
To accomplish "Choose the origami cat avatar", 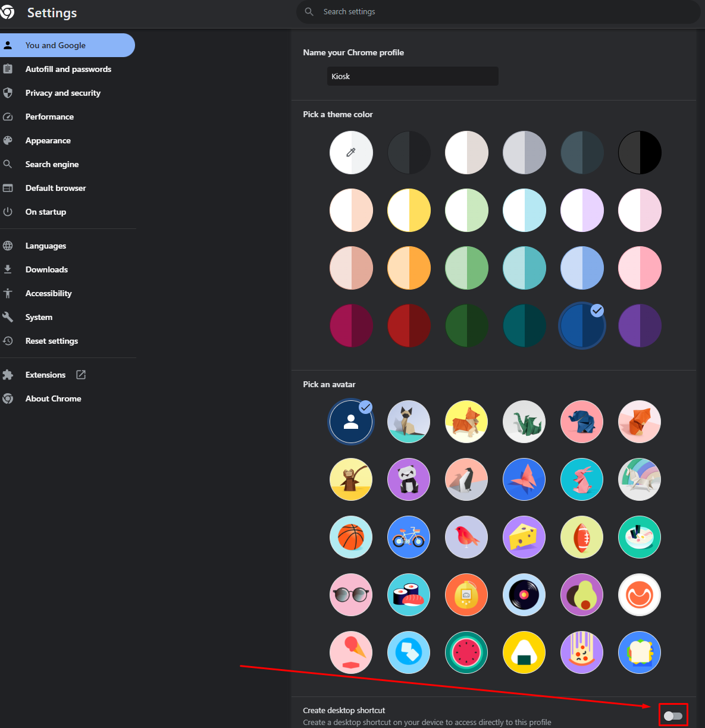I will (409, 422).
